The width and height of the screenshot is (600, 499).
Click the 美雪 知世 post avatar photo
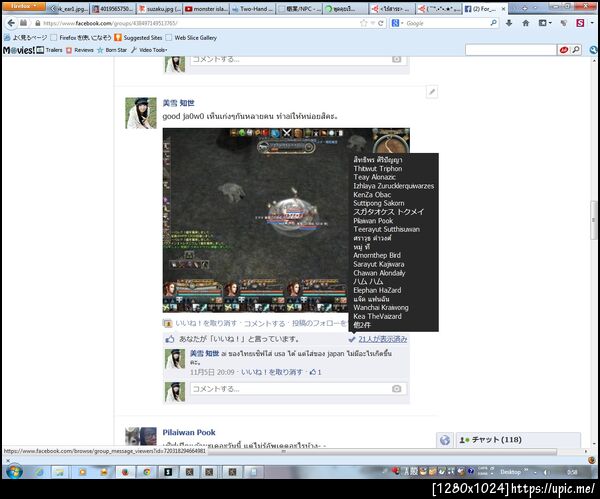coord(141,113)
